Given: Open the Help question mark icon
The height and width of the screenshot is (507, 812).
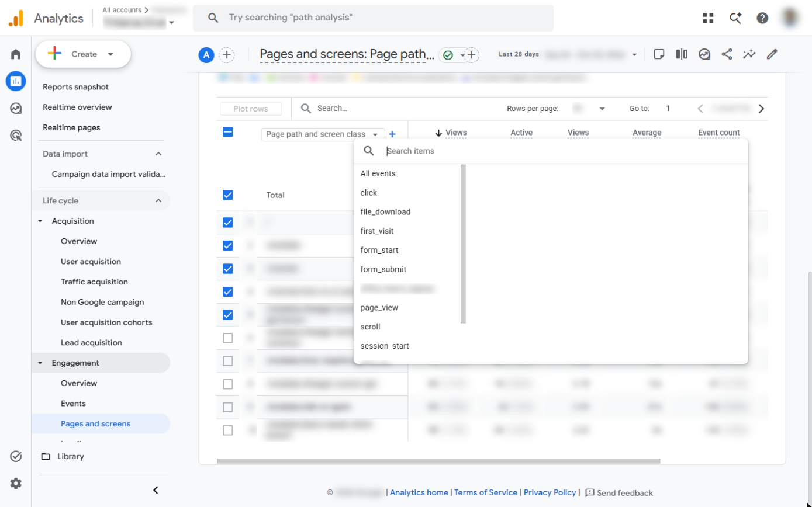Looking at the screenshot, I should point(762,18).
